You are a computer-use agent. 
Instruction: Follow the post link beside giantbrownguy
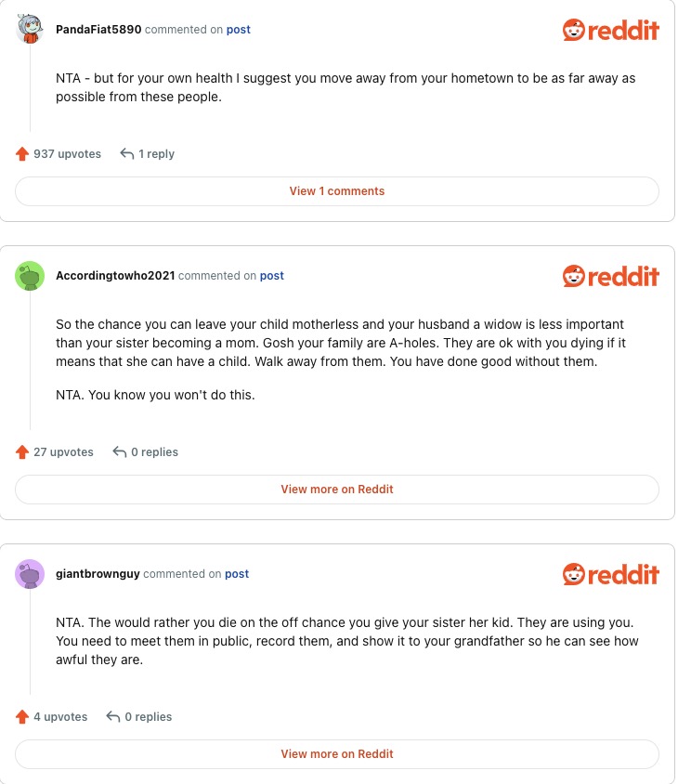(x=237, y=574)
